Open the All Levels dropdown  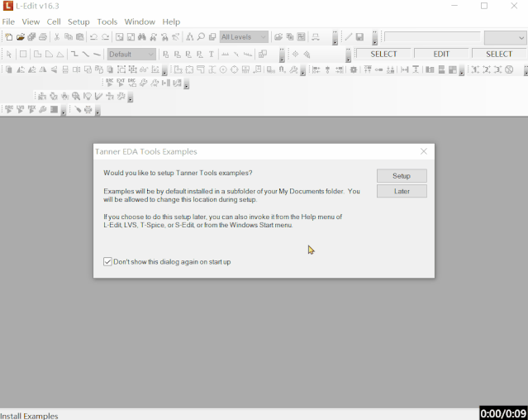coord(264,37)
